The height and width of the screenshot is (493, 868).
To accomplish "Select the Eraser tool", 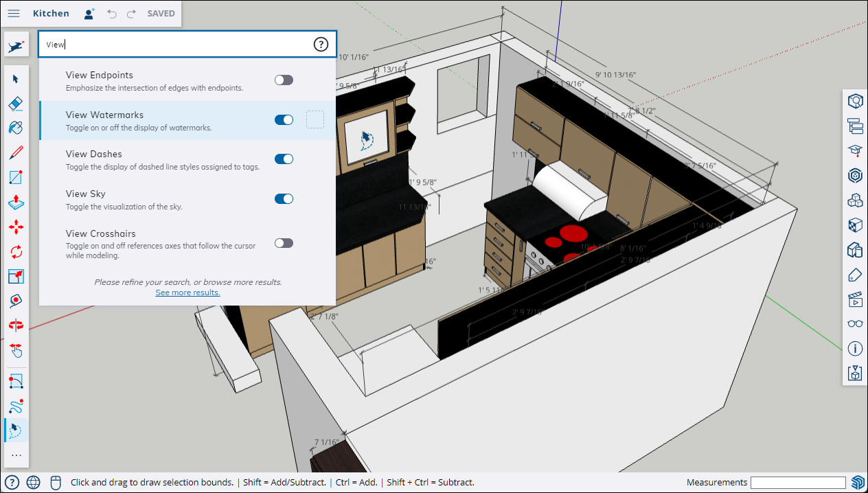I will (16, 104).
